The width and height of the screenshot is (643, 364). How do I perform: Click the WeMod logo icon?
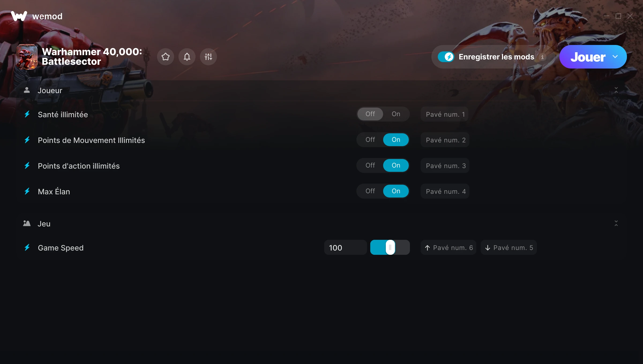click(x=19, y=16)
